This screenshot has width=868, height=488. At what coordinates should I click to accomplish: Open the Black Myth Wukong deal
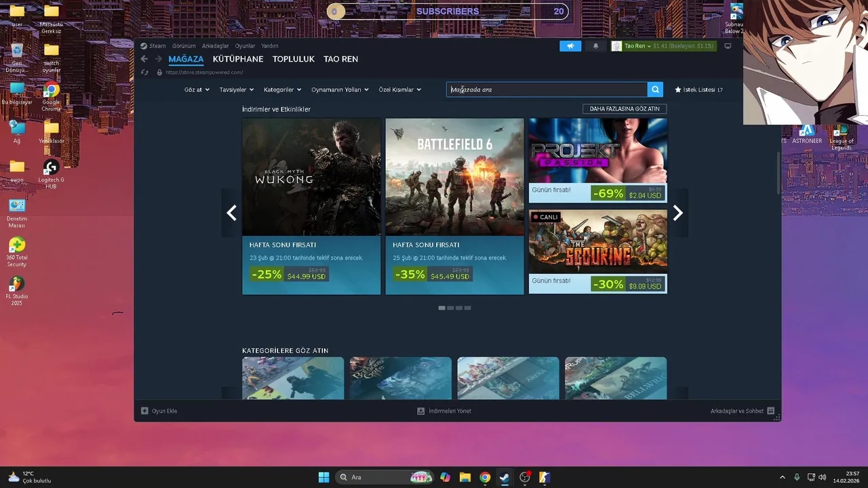[x=311, y=206]
